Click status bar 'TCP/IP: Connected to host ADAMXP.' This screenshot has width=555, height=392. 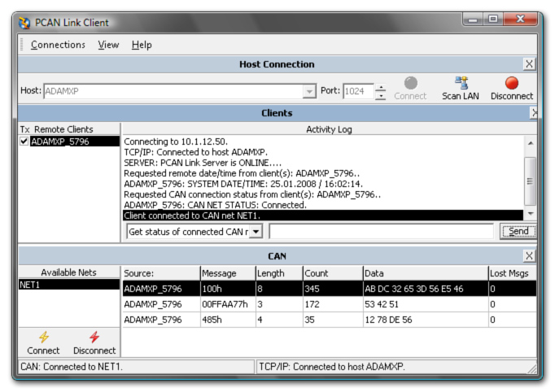click(x=332, y=367)
